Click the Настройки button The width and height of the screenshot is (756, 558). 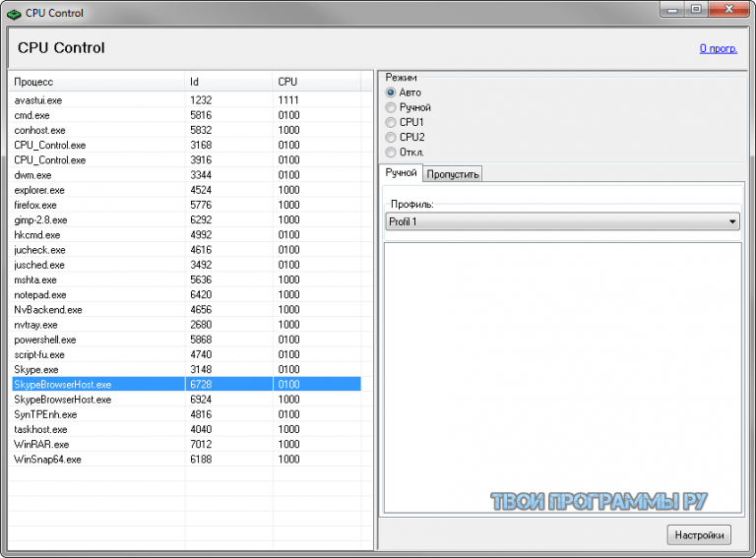(x=699, y=534)
